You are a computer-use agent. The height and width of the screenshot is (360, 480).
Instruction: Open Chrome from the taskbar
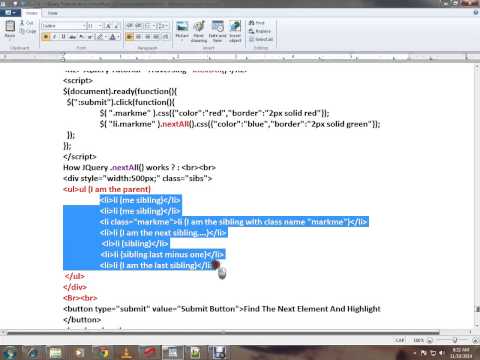(x=104, y=353)
